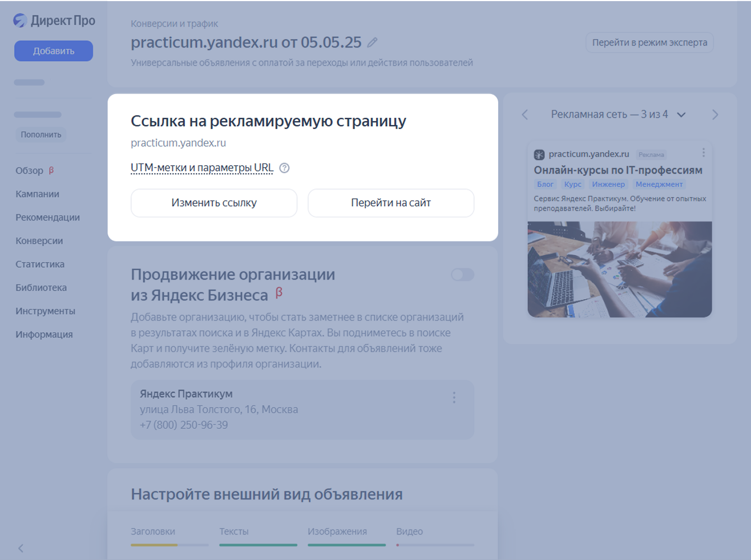The width and height of the screenshot is (751, 560).
Task: Open Инструменты in the sidebar
Action: pyautogui.click(x=45, y=311)
